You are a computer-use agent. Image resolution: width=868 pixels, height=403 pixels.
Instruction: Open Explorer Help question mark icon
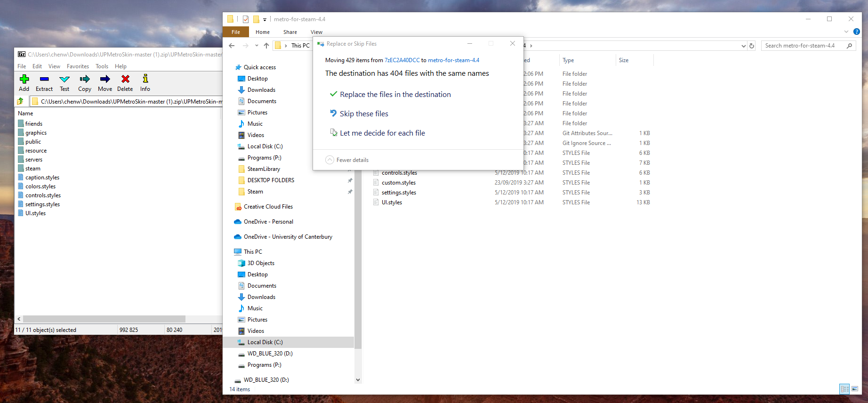[857, 32]
